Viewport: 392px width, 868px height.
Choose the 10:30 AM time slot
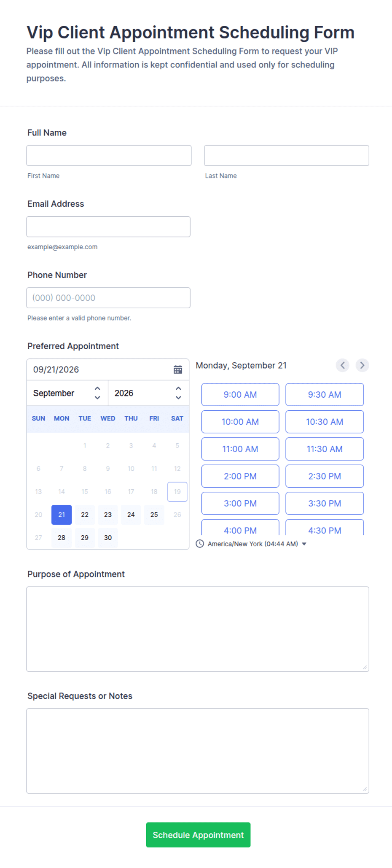coord(325,422)
